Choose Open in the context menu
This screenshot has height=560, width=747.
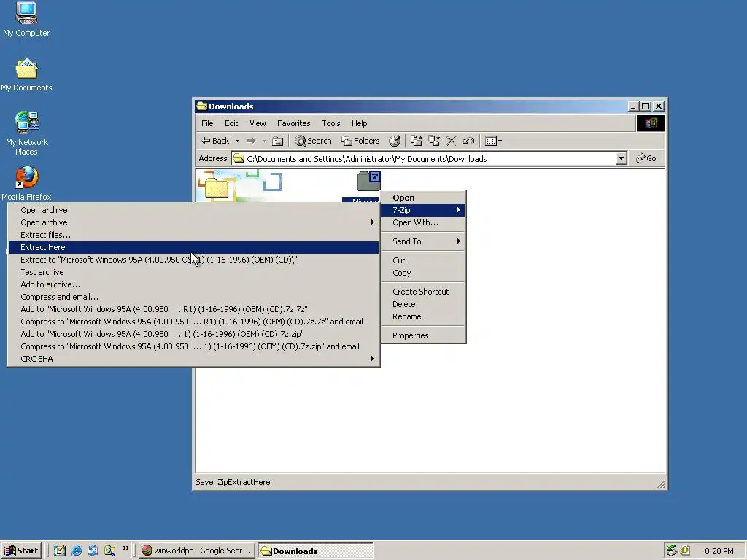[x=423, y=198]
